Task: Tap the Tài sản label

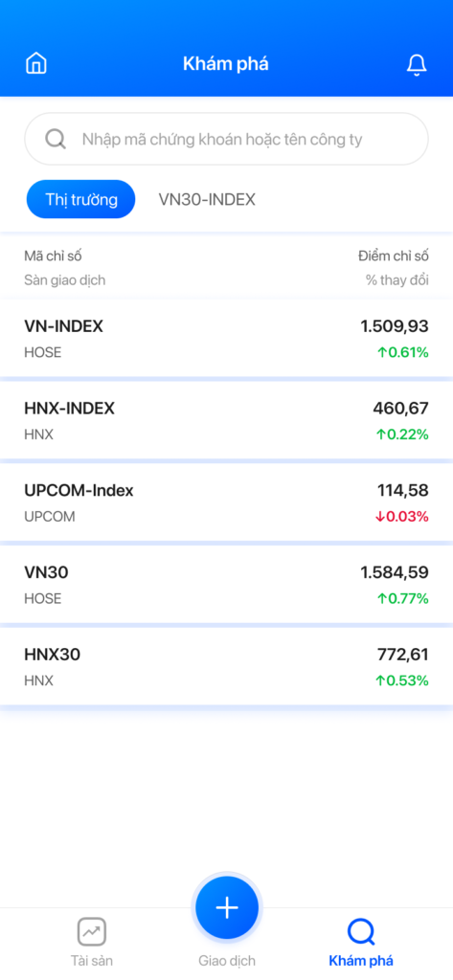Action: pos(92,961)
